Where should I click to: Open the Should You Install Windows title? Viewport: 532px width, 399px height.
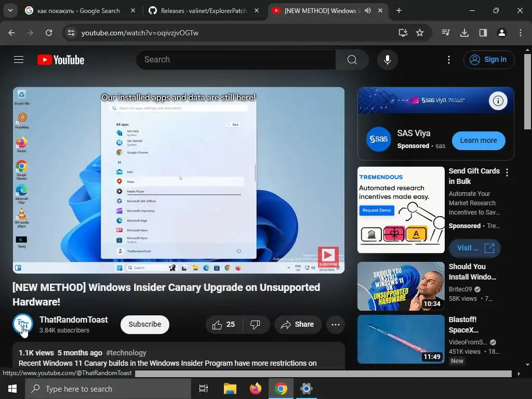click(x=472, y=272)
